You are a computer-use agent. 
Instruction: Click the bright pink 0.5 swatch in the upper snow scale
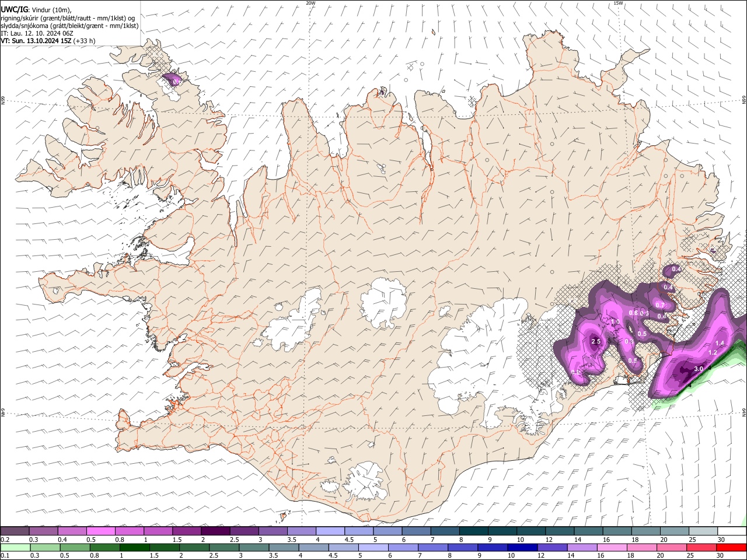click(101, 531)
